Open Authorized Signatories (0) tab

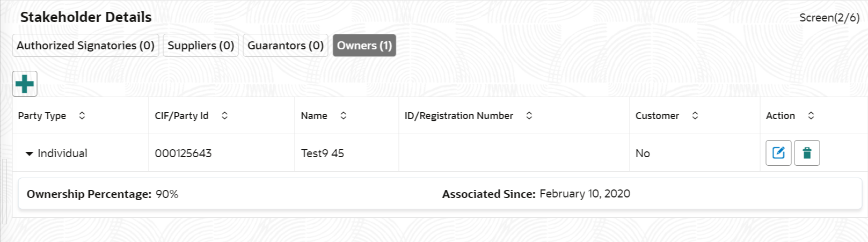point(86,45)
